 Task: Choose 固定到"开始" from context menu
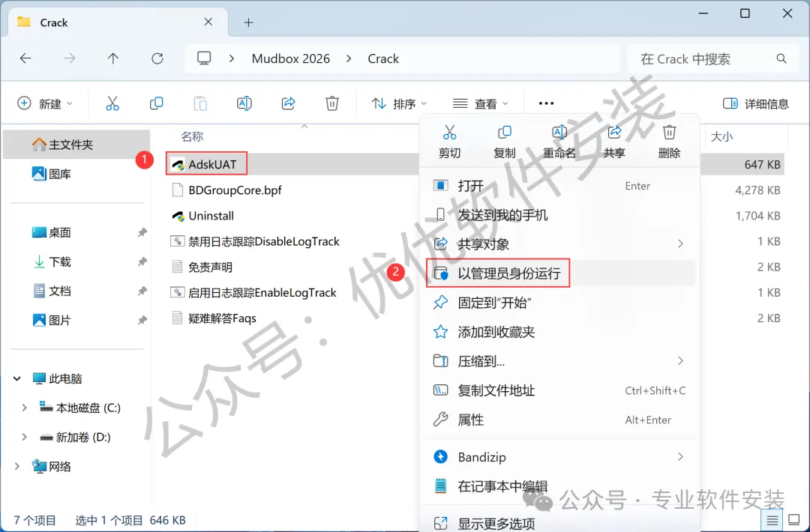pos(560,303)
